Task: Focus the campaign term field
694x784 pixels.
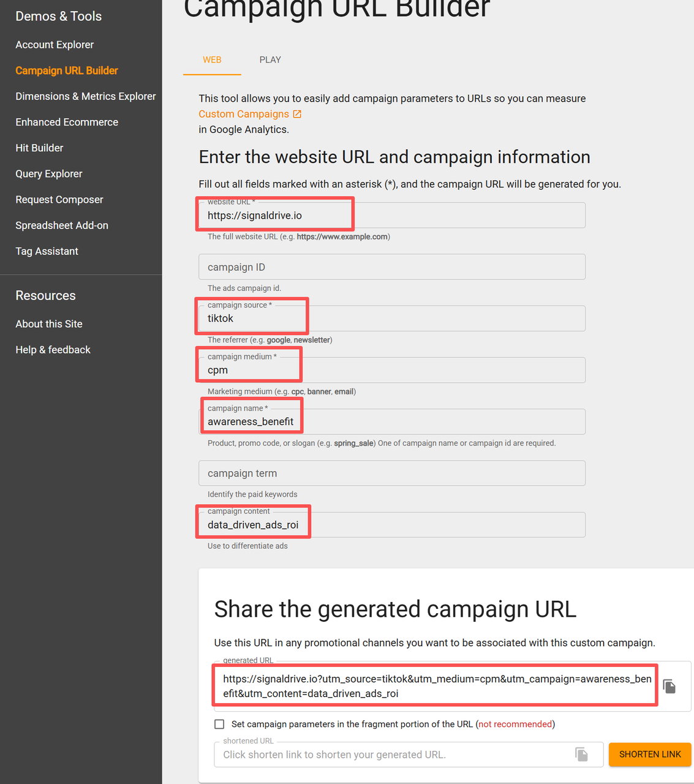Action: [x=392, y=473]
